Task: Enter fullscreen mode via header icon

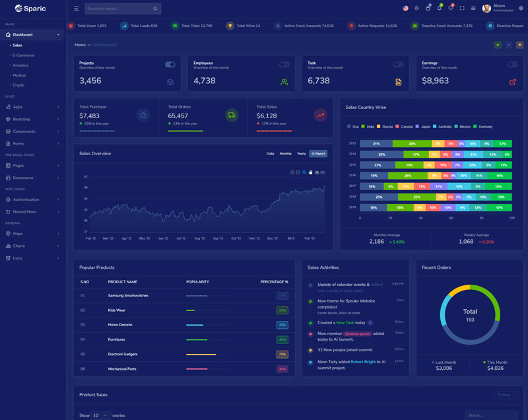Action: coord(462,9)
